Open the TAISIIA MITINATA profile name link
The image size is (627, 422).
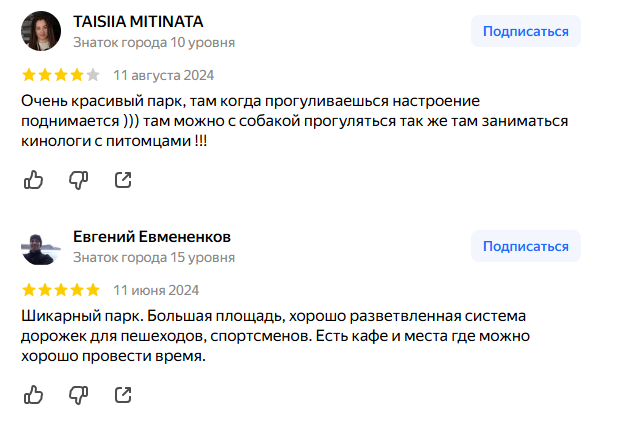tap(137, 21)
